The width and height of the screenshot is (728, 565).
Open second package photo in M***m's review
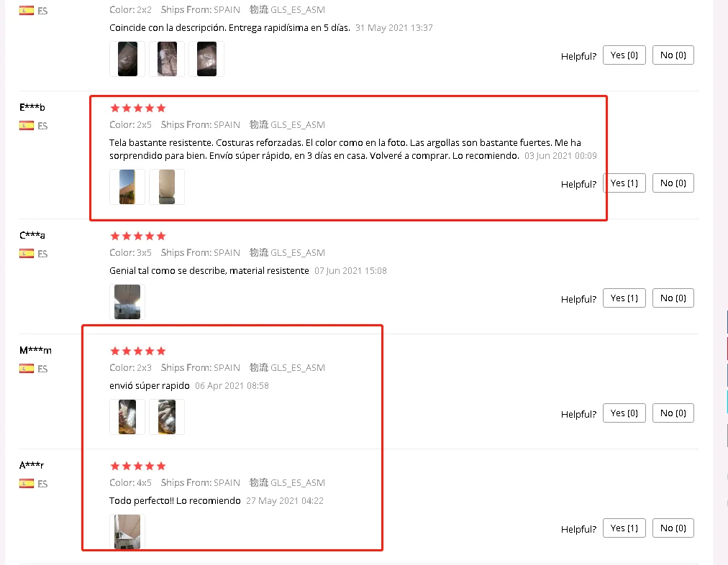point(167,417)
